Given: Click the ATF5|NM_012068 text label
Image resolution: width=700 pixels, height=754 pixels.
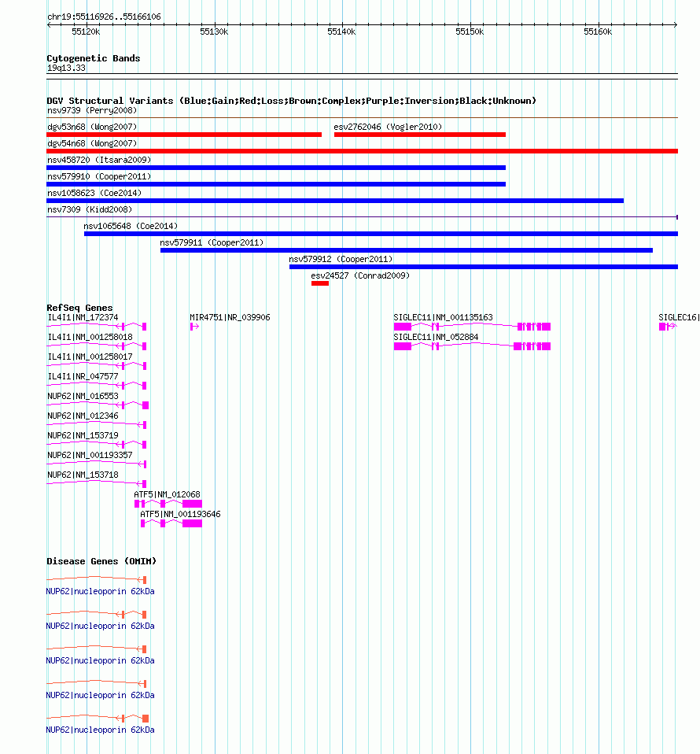Looking at the screenshot, I should [x=168, y=494].
